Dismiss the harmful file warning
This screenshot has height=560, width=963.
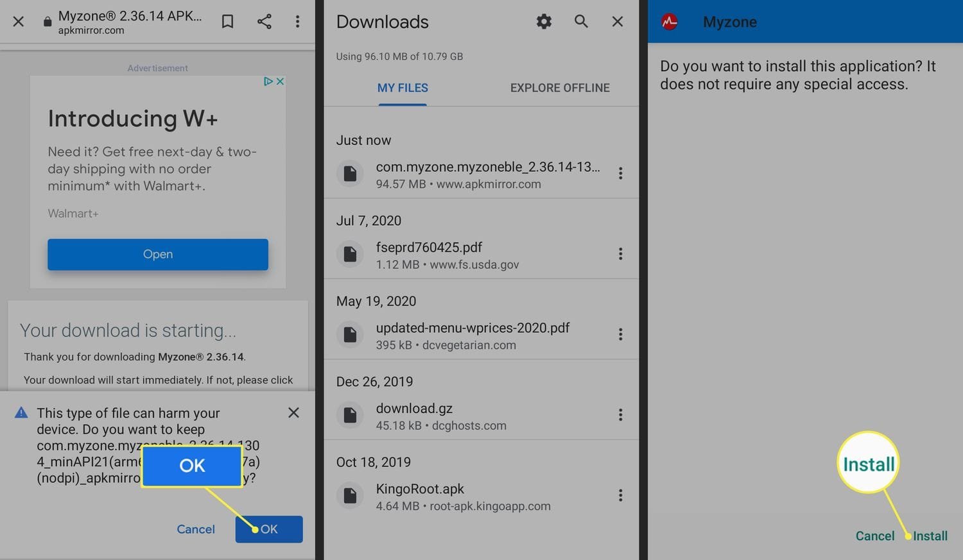293,412
